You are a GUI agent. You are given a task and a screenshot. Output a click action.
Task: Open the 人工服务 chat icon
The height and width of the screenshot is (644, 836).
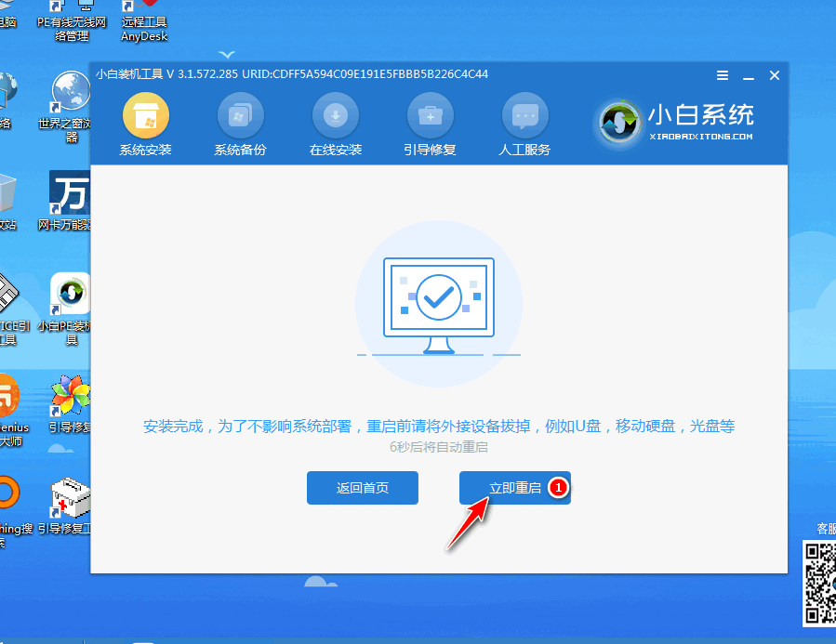(x=525, y=115)
